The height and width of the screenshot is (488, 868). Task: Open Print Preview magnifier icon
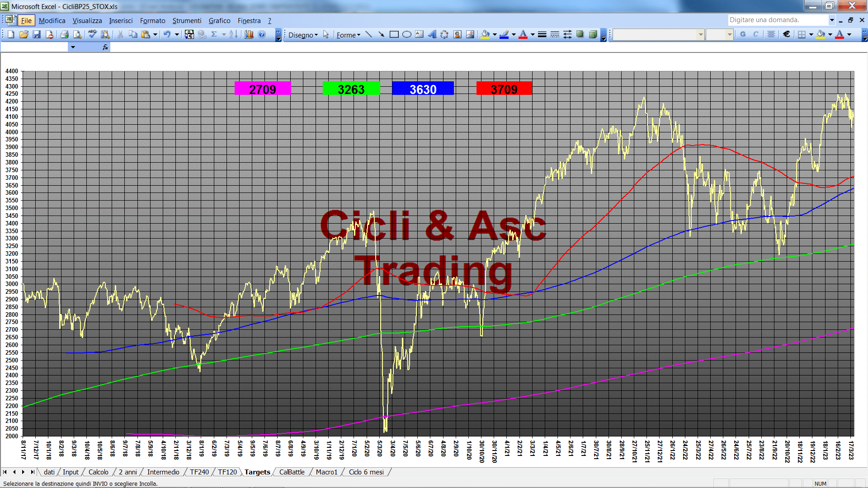point(77,34)
